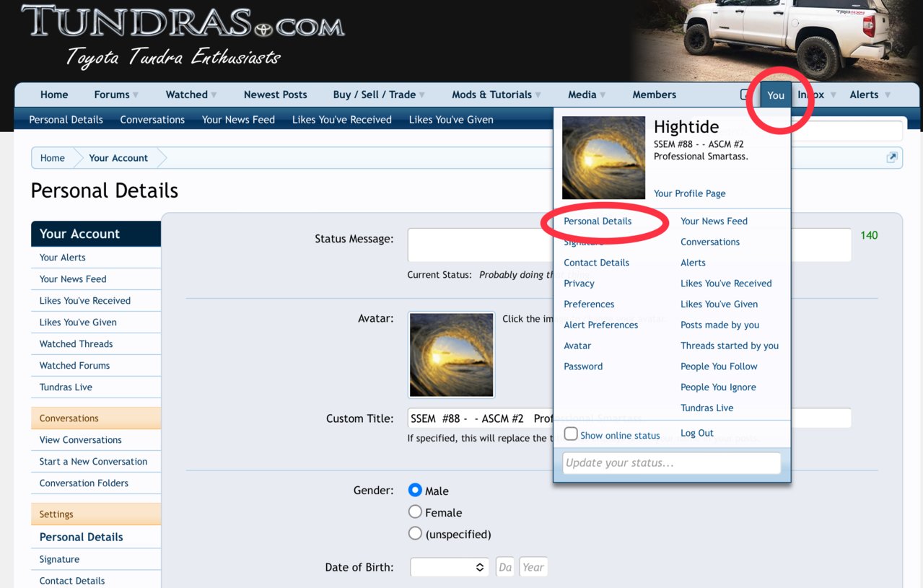Open Avatar link in the You popup
Image resolution: width=923 pixels, height=588 pixels.
[577, 346]
